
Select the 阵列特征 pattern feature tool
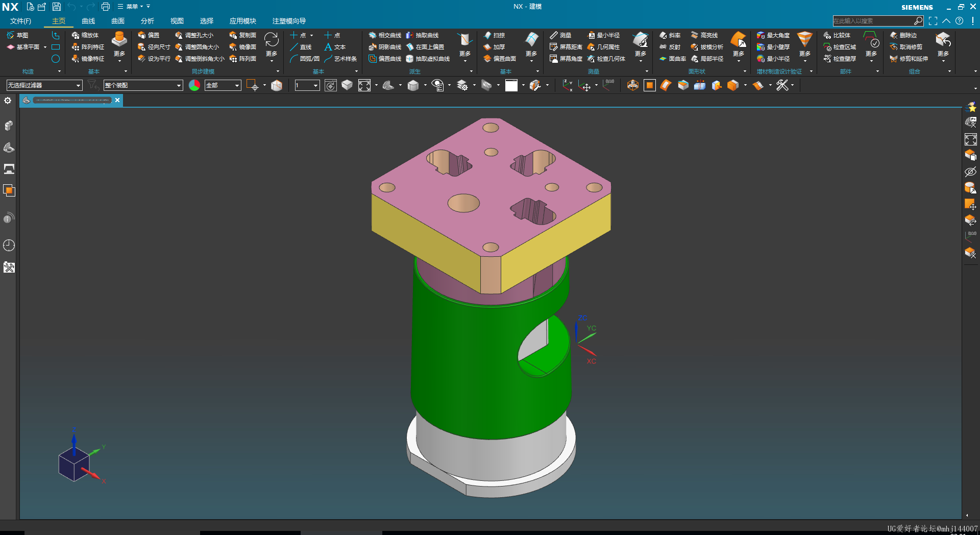tap(88, 47)
